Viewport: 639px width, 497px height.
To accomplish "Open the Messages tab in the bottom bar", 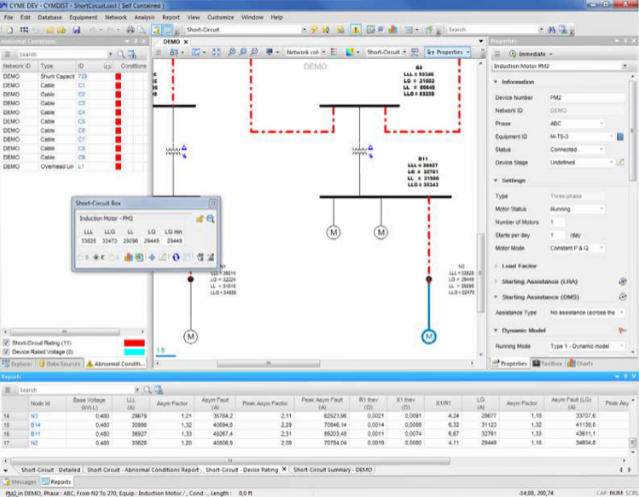I will click(20, 482).
